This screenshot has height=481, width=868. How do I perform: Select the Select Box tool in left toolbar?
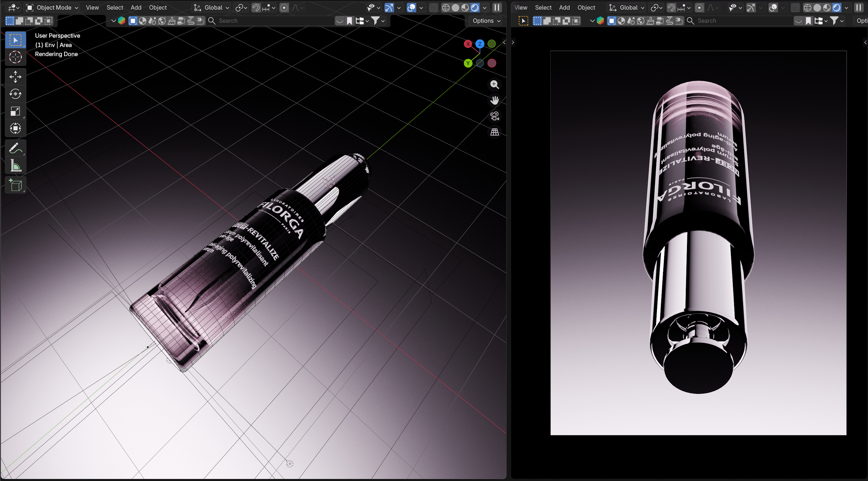pos(15,40)
